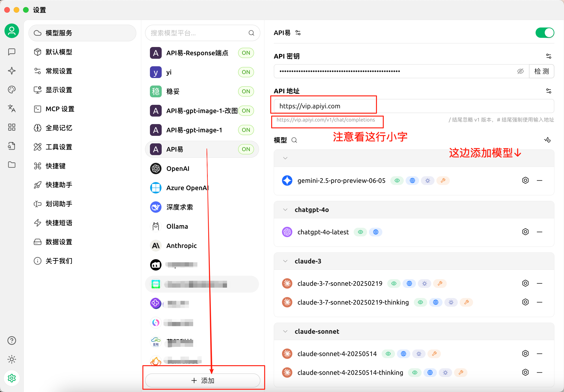564x392 pixels.
Task: Collapse the claude-sonnet model group
Action: point(285,331)
